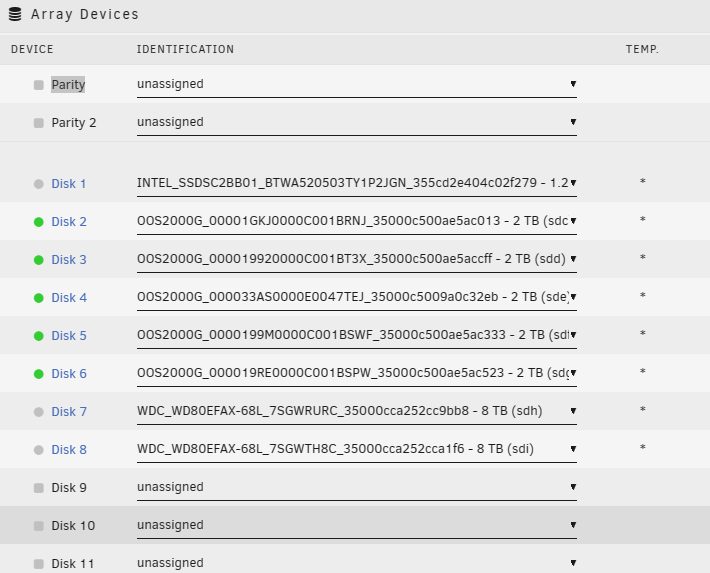Click the Array Devices title text
The height and width of the screenshot is (573, 710).
85,14
